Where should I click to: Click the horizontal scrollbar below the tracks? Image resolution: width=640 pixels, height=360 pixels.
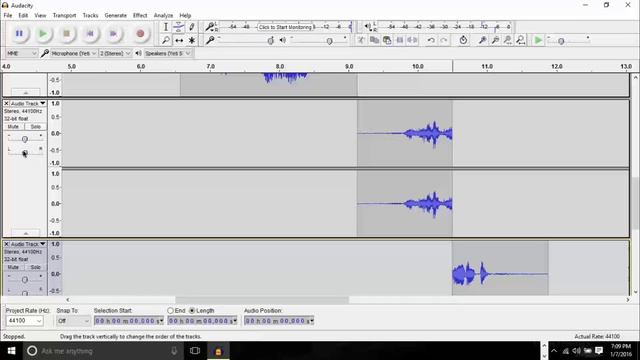pyautogui.click(x=262, y=300)
